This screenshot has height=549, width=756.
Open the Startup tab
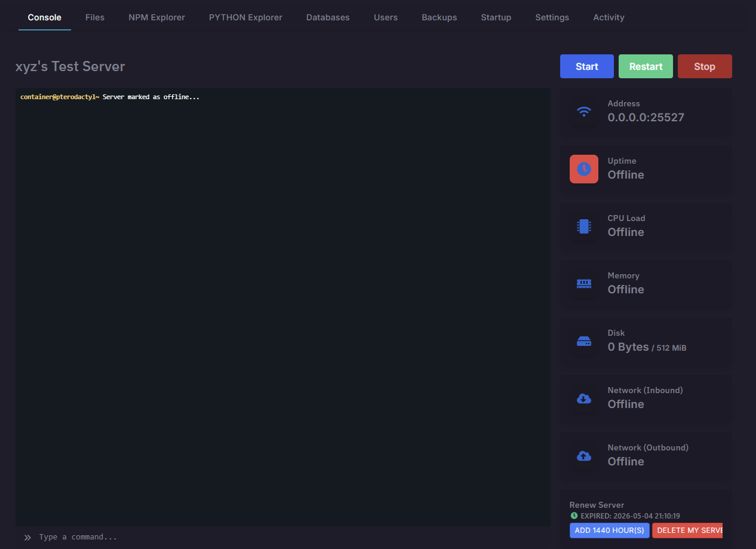click(x=496, y=17)
